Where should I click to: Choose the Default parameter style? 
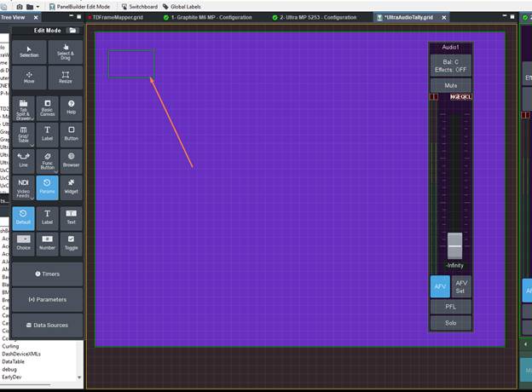tap(23, 218)
